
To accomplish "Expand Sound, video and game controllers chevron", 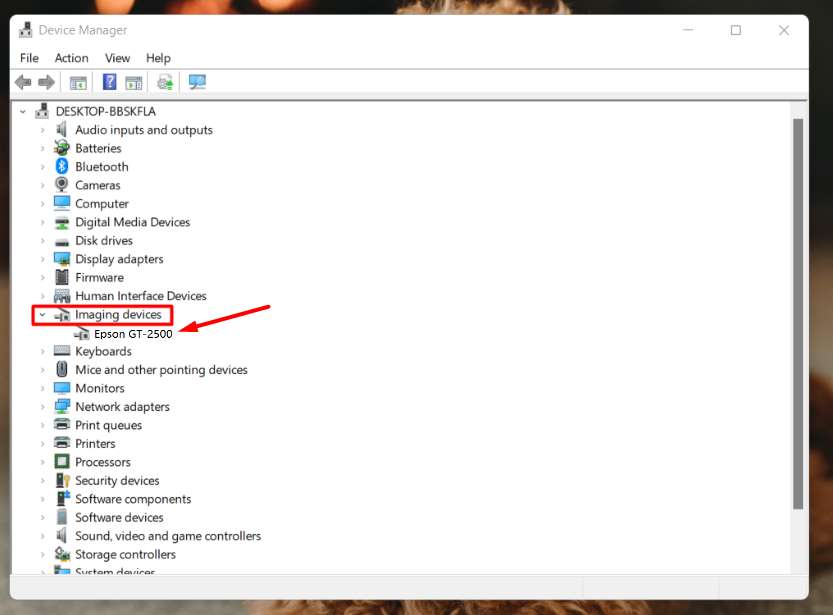I will 42,536.
